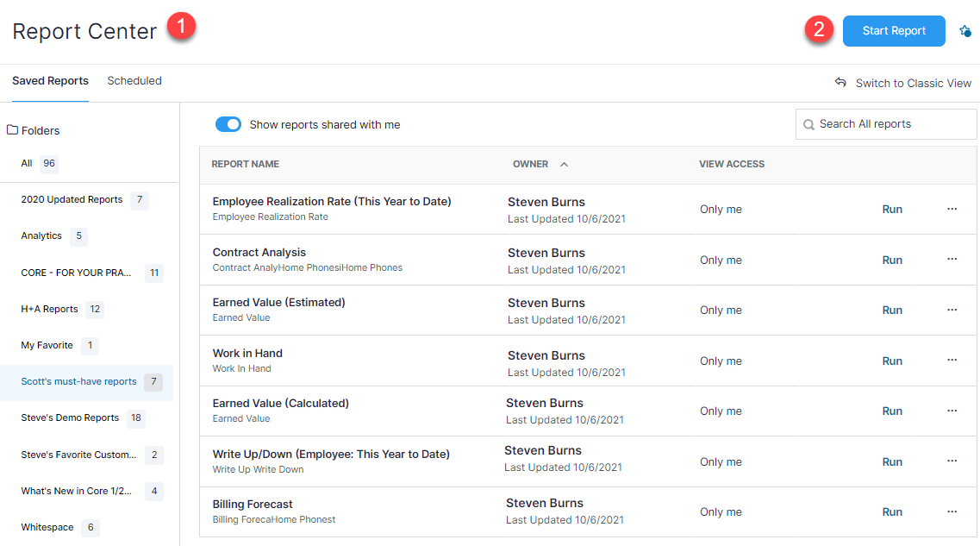Click the Contract Analysis report name
The width and height of the screenshot is (980, 546).
[259, 252]
